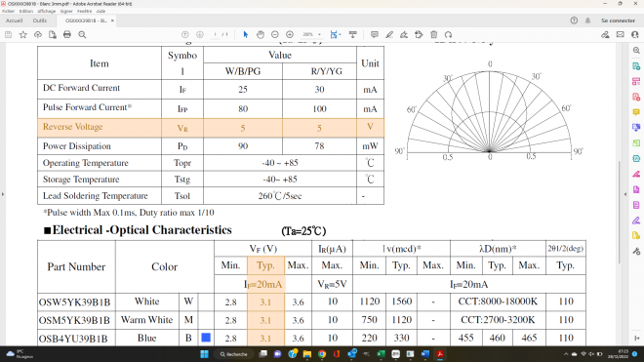Click the page number input field

(x=216, y=34)
